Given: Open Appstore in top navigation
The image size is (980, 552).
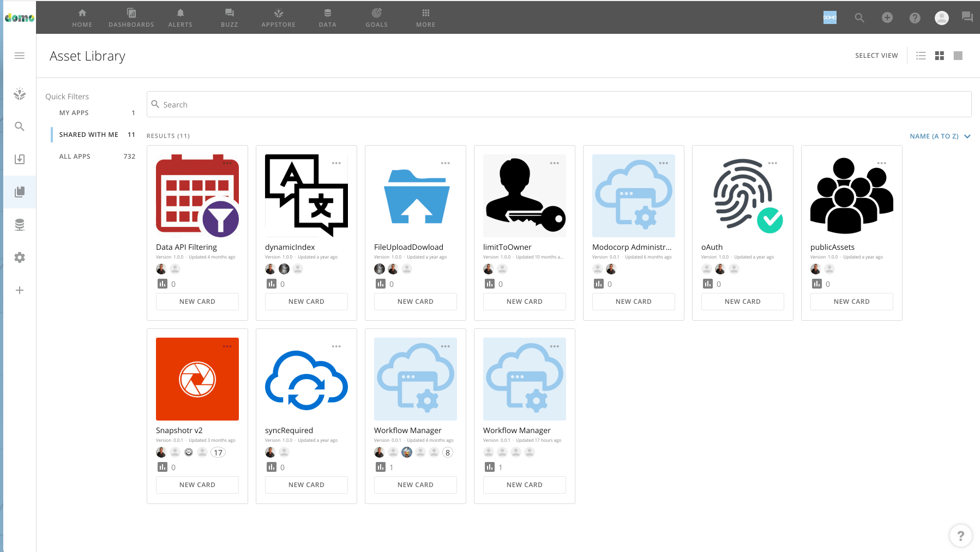Looking at the screenshot, I should [279, 17].
